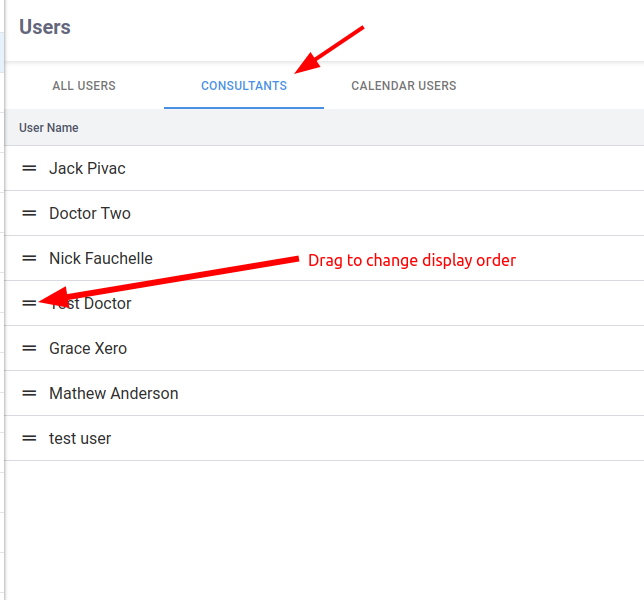Image resolution: width=644 pixels, height=600 pixels.
Task: Click the red drag-to-reorder annotation text
Action: [412, 260]
